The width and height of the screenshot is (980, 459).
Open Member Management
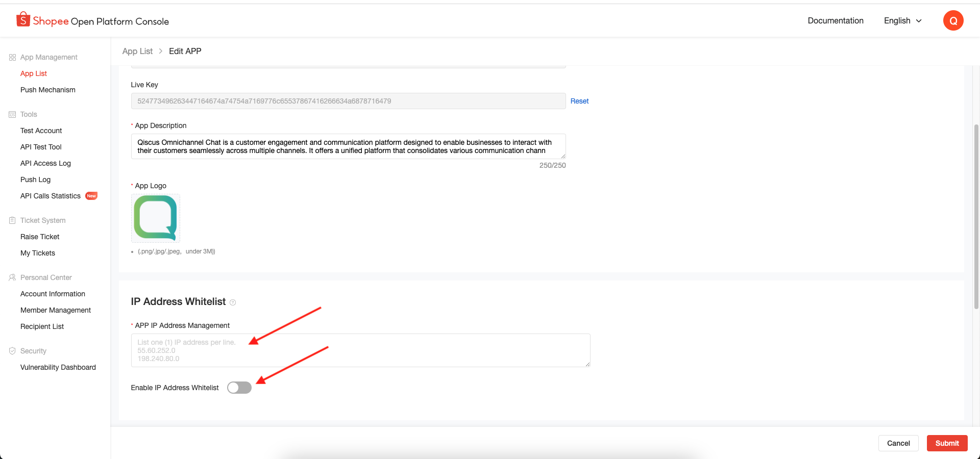(56, 310)
